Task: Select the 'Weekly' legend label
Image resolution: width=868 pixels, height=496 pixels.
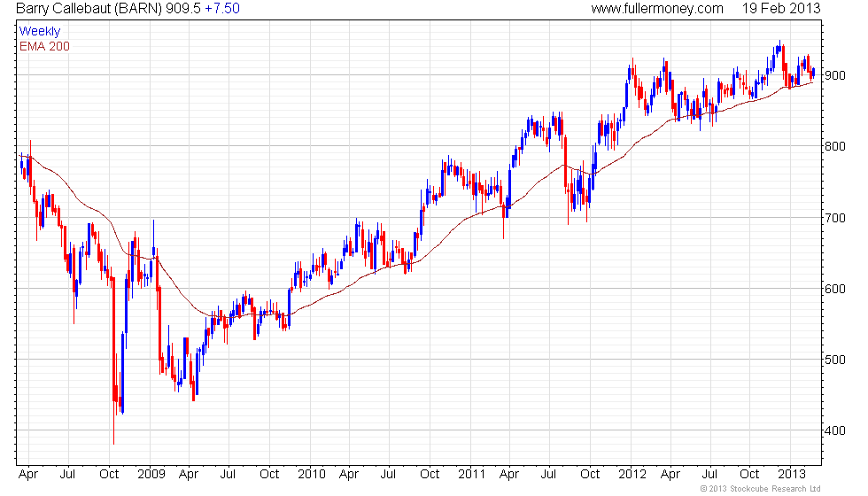Action: pyautogui.click(x=39, y=32)
